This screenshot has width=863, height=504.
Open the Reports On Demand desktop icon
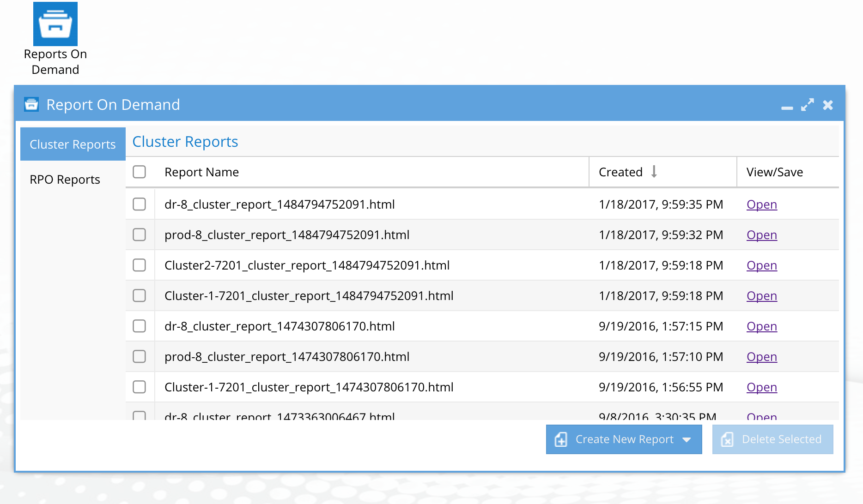point(55,39)
